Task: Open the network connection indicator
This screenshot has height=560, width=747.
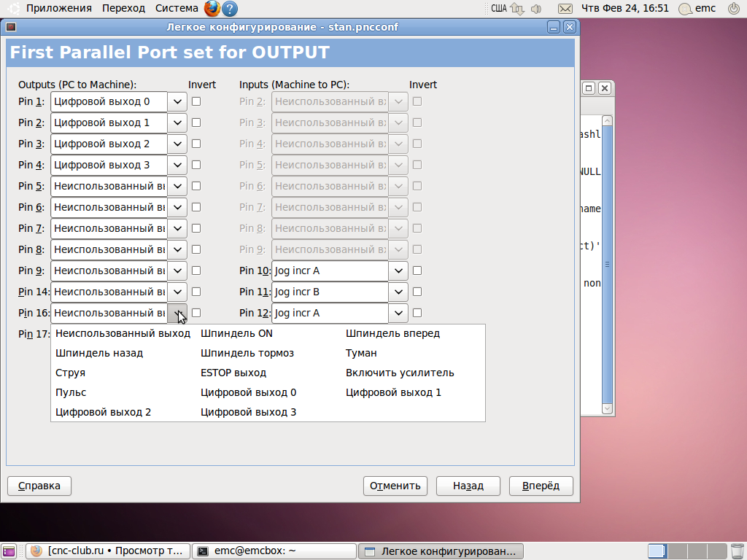Action: pos(517,9)
